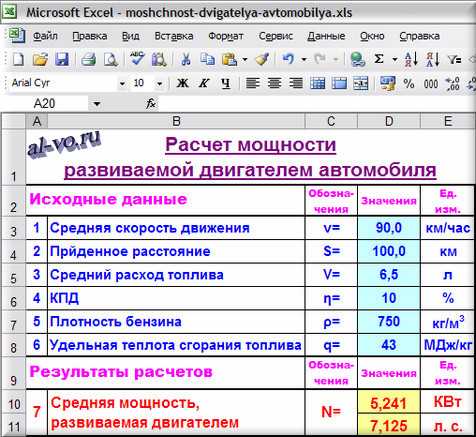Open the Name Box A20 dropdown arrow
476x437 pixels.
97,104
